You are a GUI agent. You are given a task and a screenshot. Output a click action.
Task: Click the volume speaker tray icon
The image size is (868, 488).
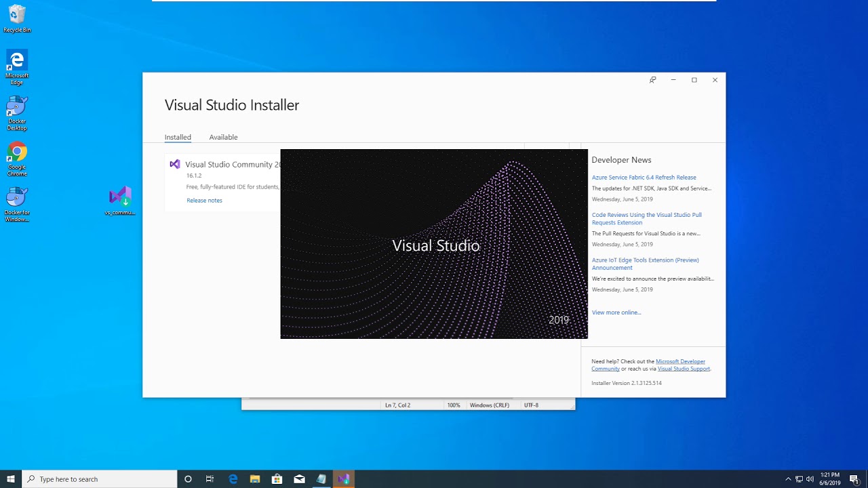(810, 479)
